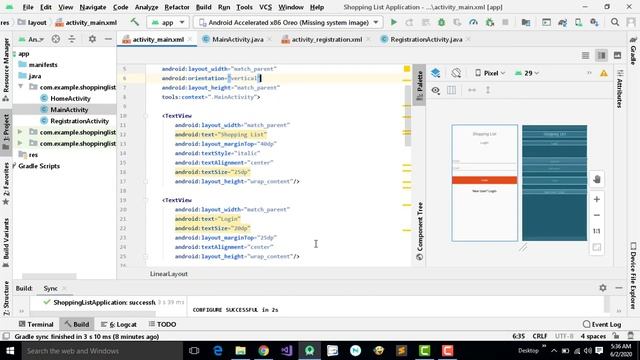This screenshot has width=640, height=360.
Task: Toggle the Build Variants tool window
Action: tap(6, 242)
